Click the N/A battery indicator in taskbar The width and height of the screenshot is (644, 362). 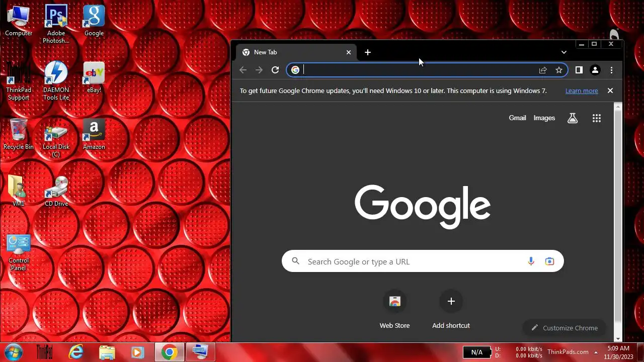476,352
